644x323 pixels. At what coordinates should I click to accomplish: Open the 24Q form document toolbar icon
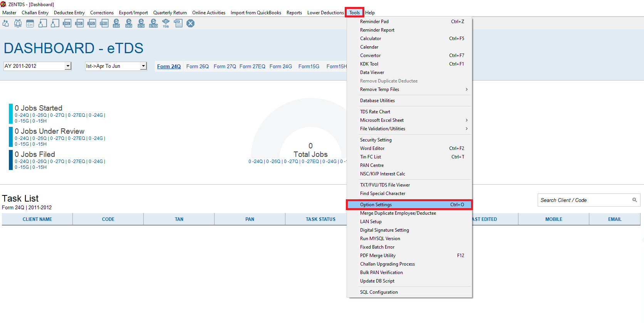67,24
